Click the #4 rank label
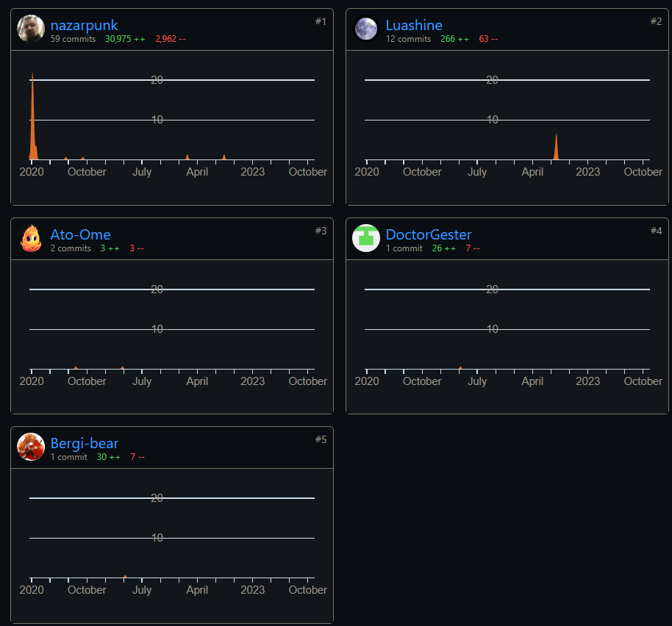This screenshot has height=626, width=672. (656, 231)
